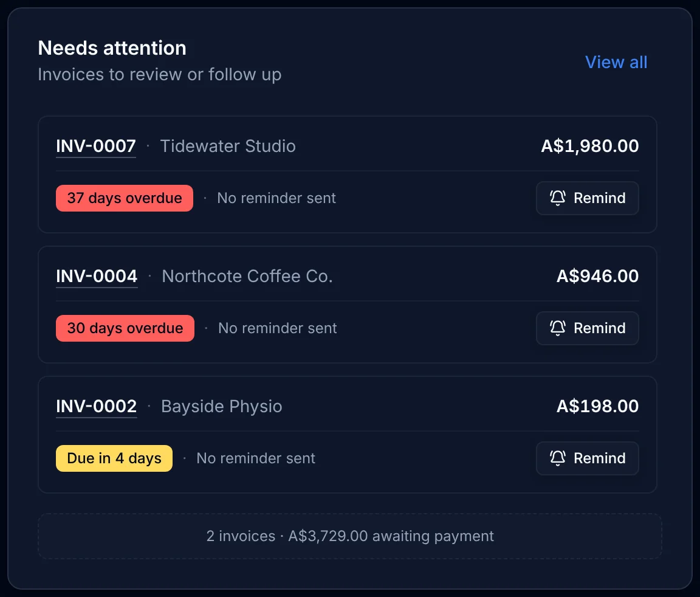Click the amount A$198.00
The height and width of the screenshot is (597, 700).
click(x=597, y=406)
